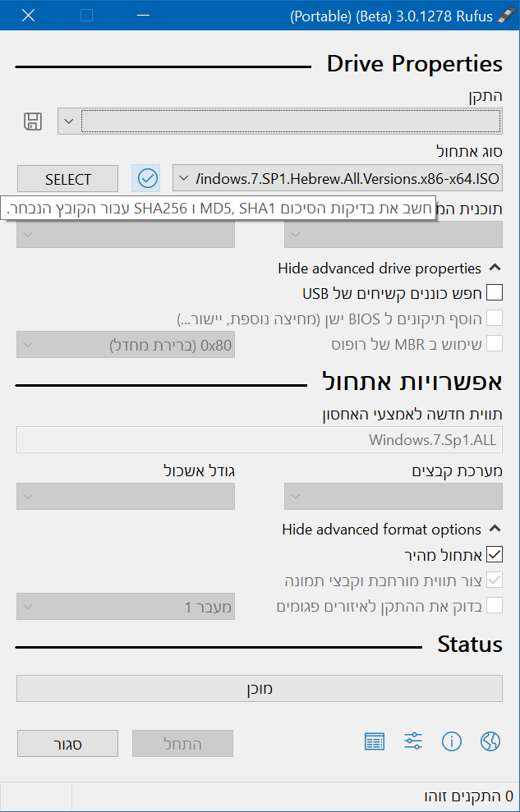
Task: Enable checking the device for bad blocks
Action: tap(494, 605)
